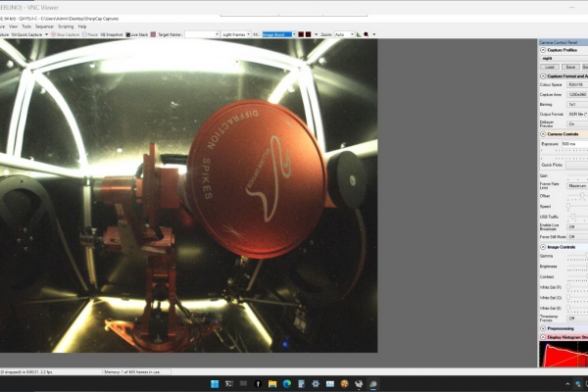The width and height of the screenshot is (588, 392).
Task: Click the White Bal (G) slider
Action: click(577, 298)
